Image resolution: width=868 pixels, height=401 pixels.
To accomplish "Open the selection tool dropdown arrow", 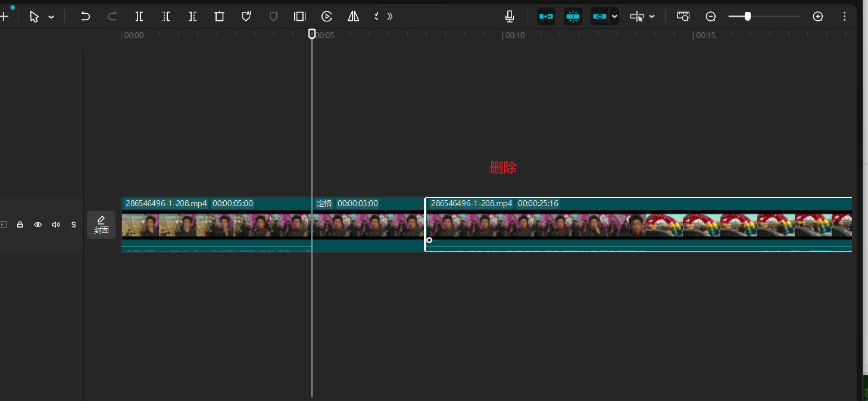I will [51, 17].
